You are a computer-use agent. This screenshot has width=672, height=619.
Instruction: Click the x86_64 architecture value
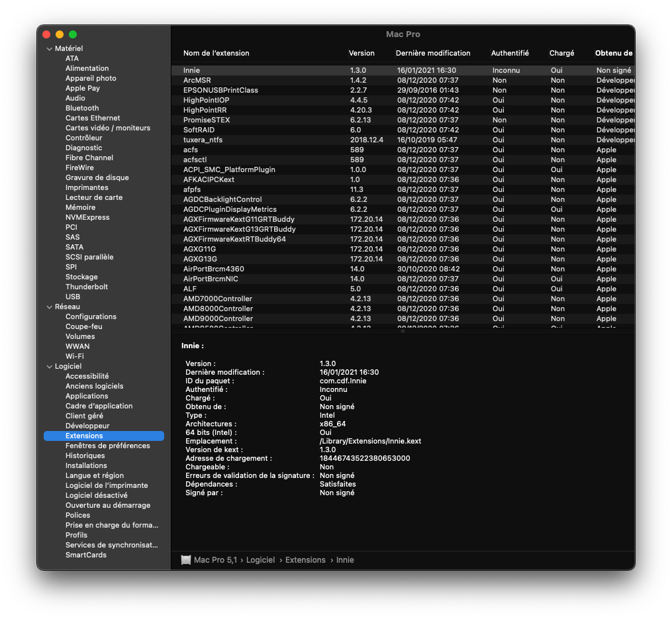332,424
